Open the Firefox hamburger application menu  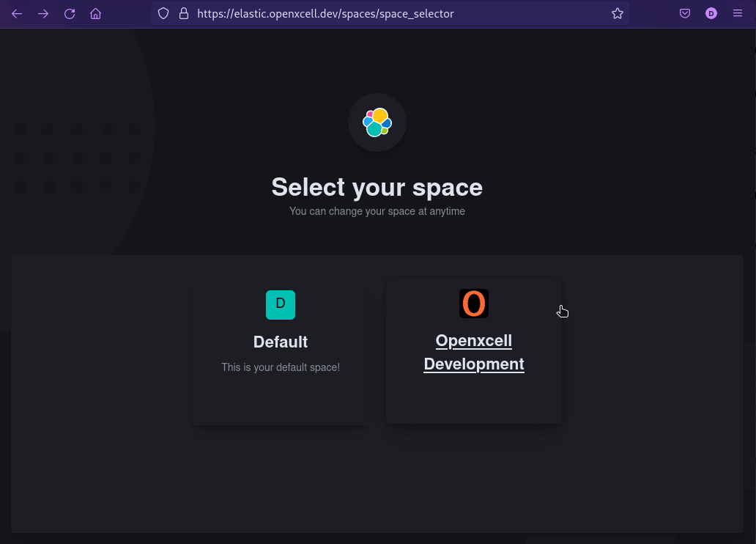[x=737, y=13]
